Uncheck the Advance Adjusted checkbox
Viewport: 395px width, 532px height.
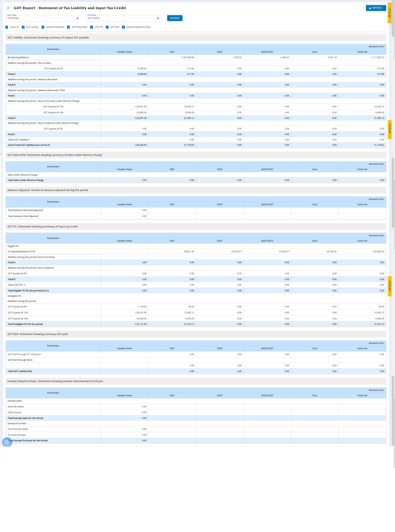(x=43, y=27)
